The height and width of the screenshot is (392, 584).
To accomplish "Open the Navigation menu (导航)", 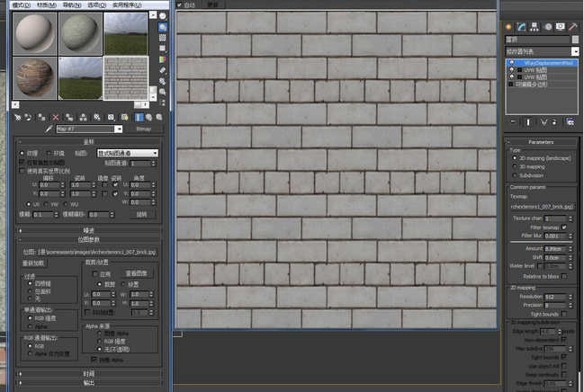I will [72, 5].
